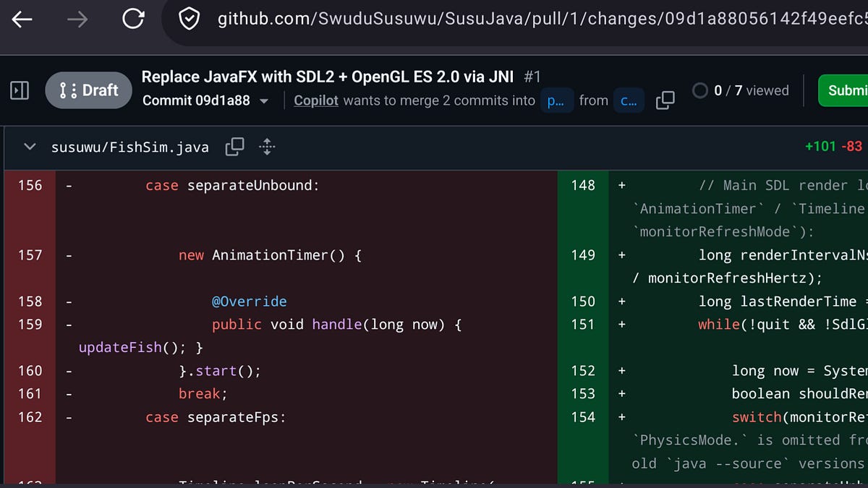Toggle the file tree sidebar panel
The height and width of the screenshot is (488, 868).
20,90
